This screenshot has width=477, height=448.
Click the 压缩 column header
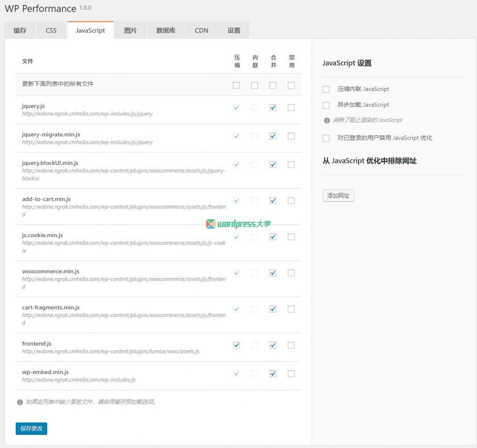pyautogui.click(x=237, y=61)
